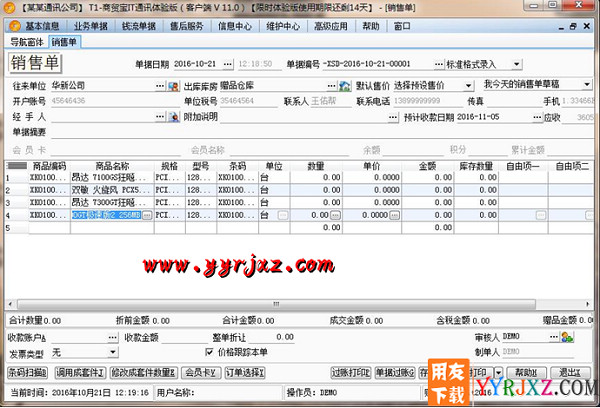This screenshot has height=408, width=600.
Task: Open the 高级应用 menu
Action: point(331,26)
